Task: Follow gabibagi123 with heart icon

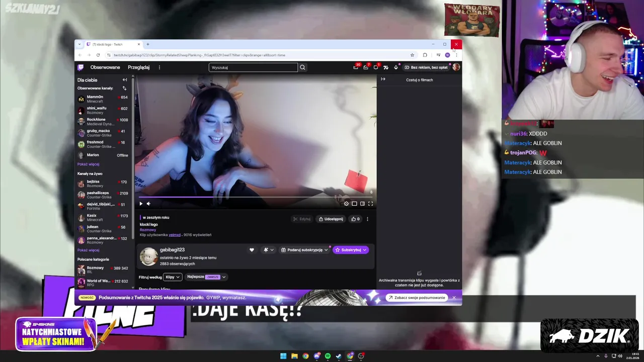Action: 252,250
